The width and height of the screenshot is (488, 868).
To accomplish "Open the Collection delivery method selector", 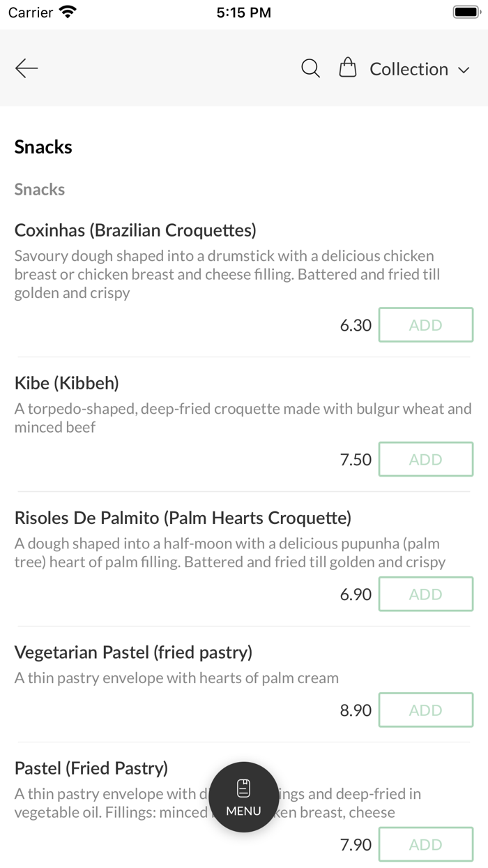I will [x=410, y=69].
